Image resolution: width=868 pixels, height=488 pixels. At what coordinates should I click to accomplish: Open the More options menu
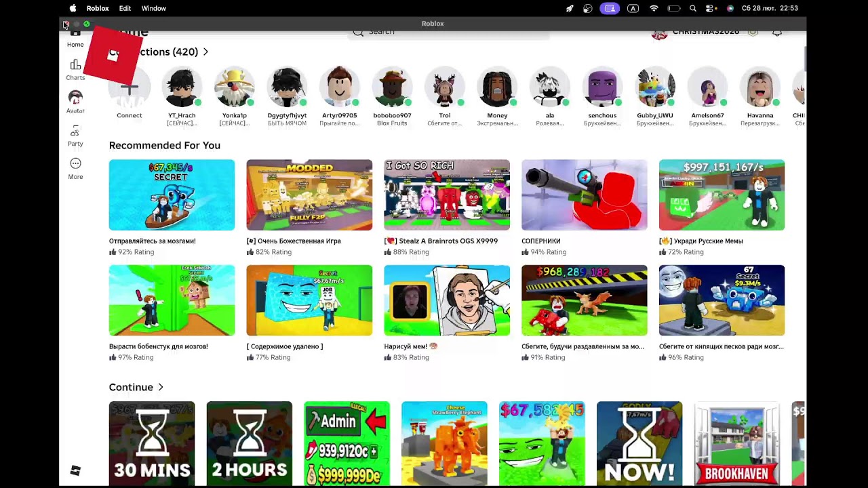75,168
